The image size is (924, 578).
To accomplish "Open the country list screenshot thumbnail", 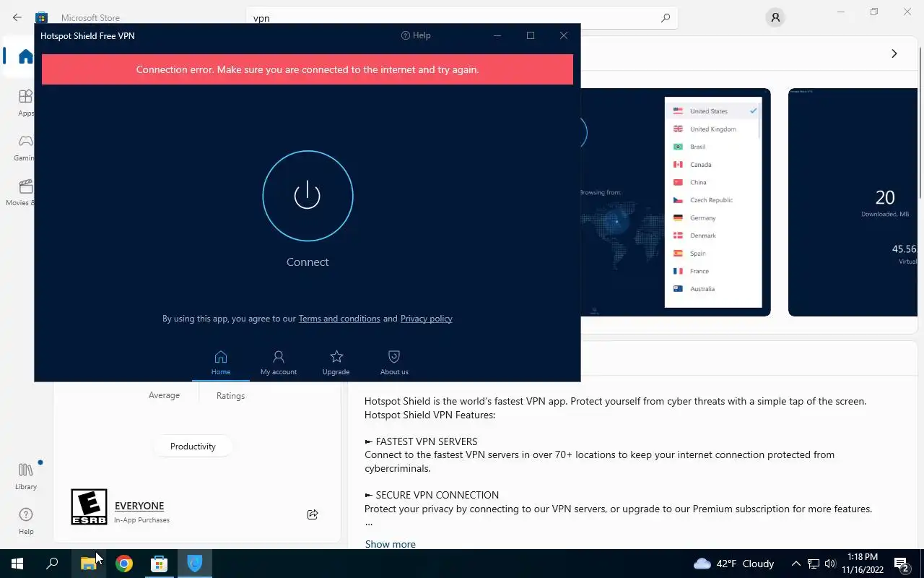I will (x=676, y=202).
